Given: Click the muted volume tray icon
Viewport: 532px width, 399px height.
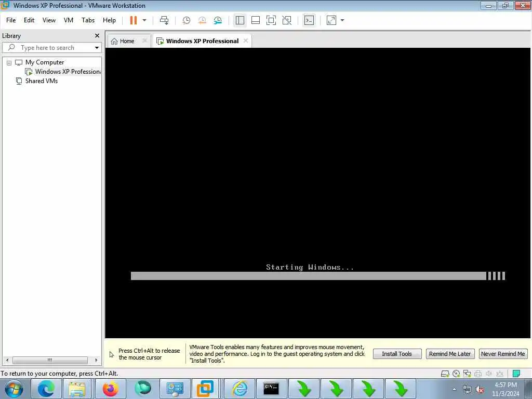Looking at the screenshot, I should pos(480,390).
